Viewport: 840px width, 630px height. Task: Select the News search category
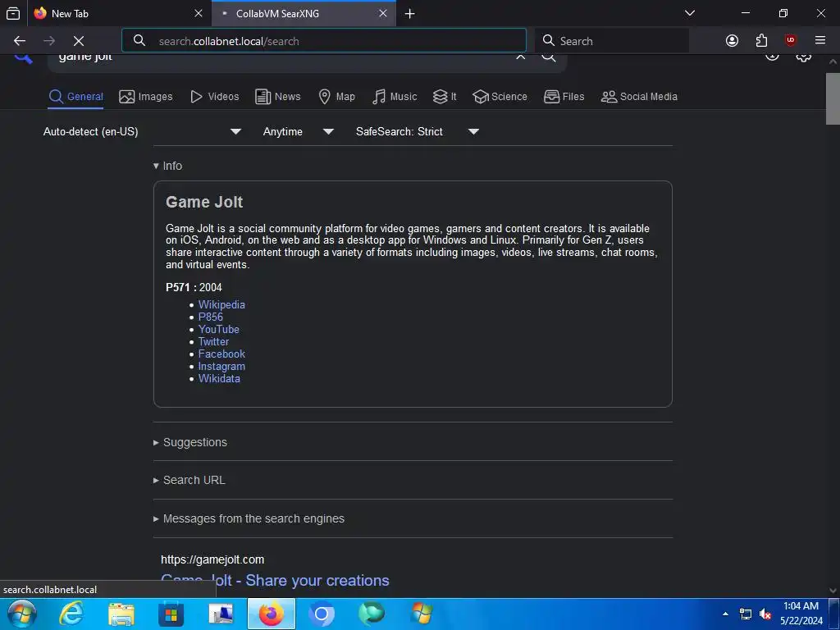click(x=278, y=97)
